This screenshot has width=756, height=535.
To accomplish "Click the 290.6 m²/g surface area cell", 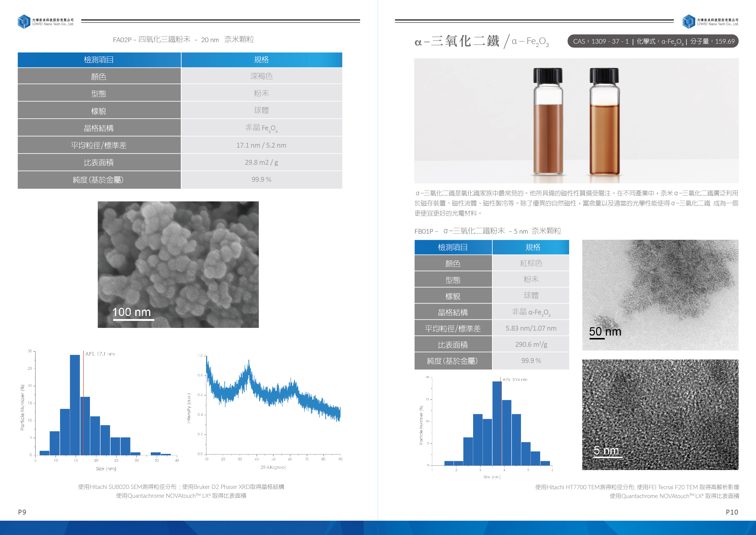I will tap(531, 344).
